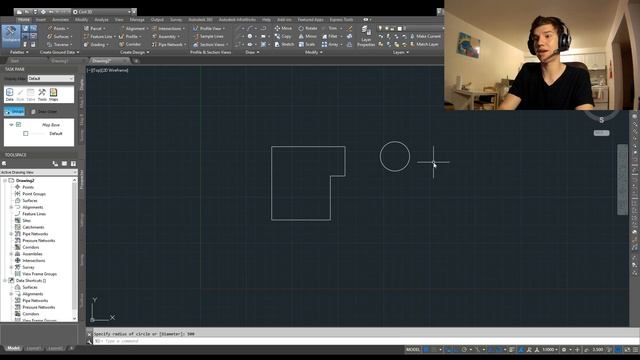The width and height of the screenshot is (640, 360).
Task: Collapse the Map Base layer group
Action: click(x=11, y=124)
